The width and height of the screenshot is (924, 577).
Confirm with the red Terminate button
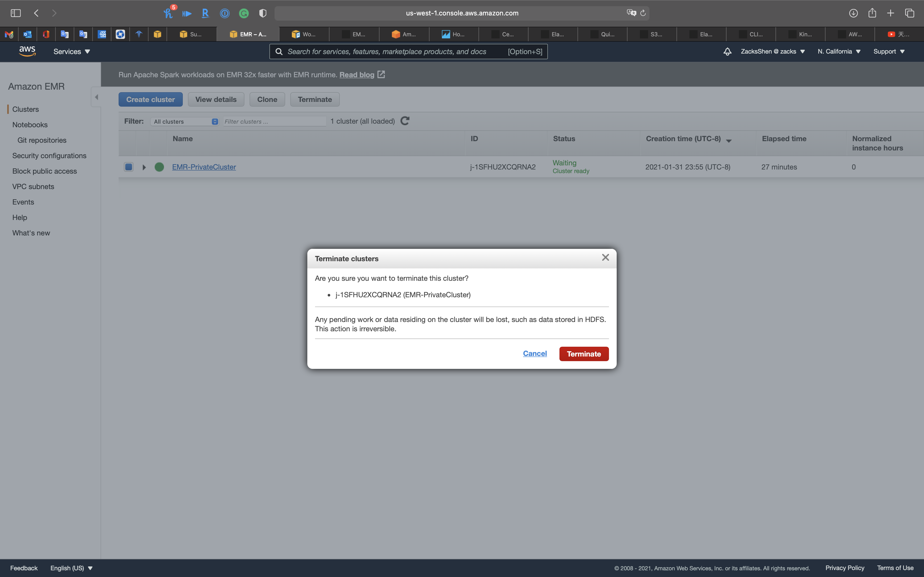tap(583, 354)
